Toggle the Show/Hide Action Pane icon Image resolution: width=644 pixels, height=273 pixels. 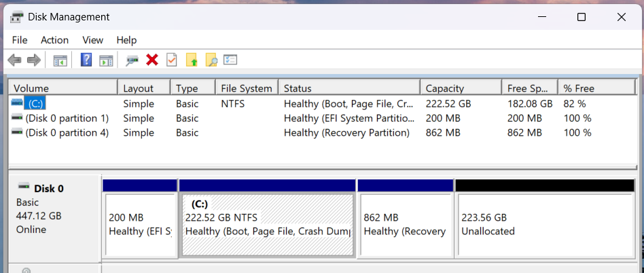tap(106, 60)
